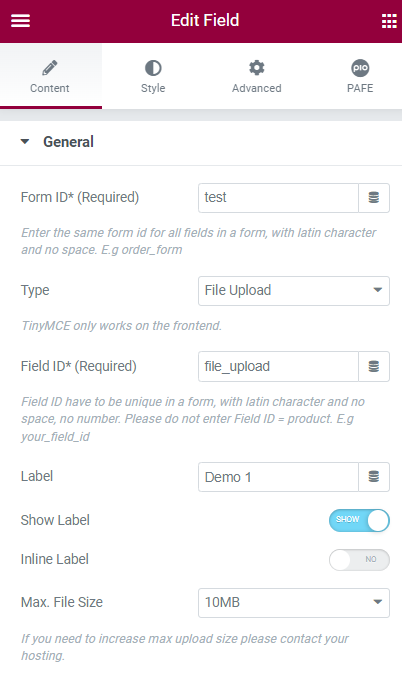Click the Field ID input with file_upload
This screenshot has height=676, width=402.
click(278, 366)
